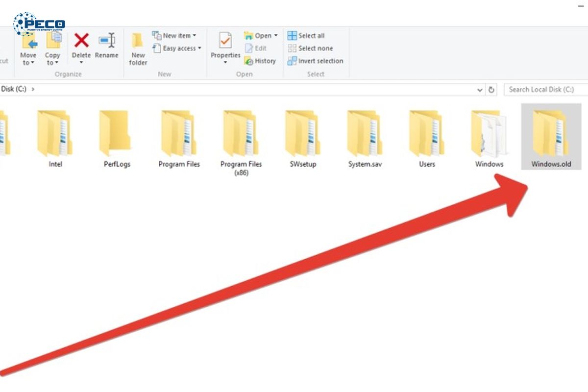Expand the chevron after Disk (C:) breadcrumb
588x392 pixels.
click(33, 89)
